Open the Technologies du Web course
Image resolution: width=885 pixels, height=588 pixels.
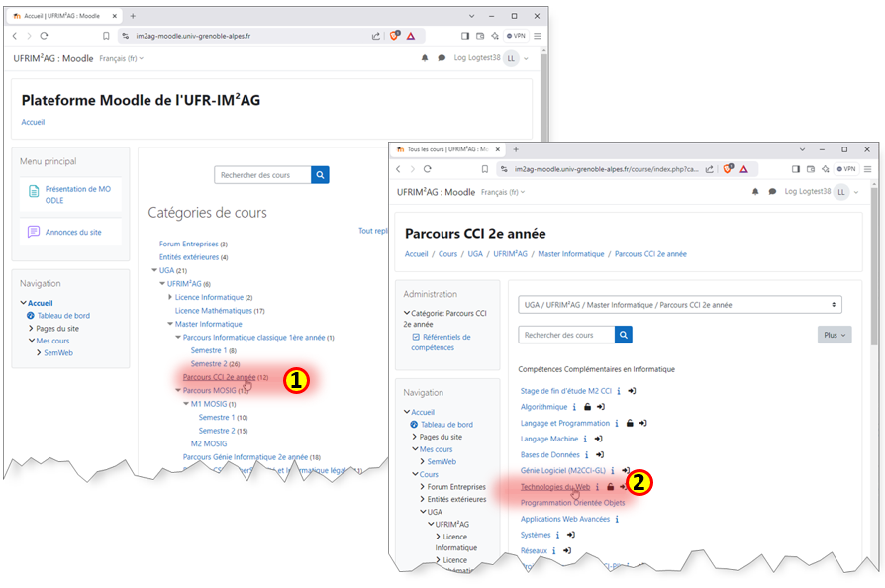(555, 487)
